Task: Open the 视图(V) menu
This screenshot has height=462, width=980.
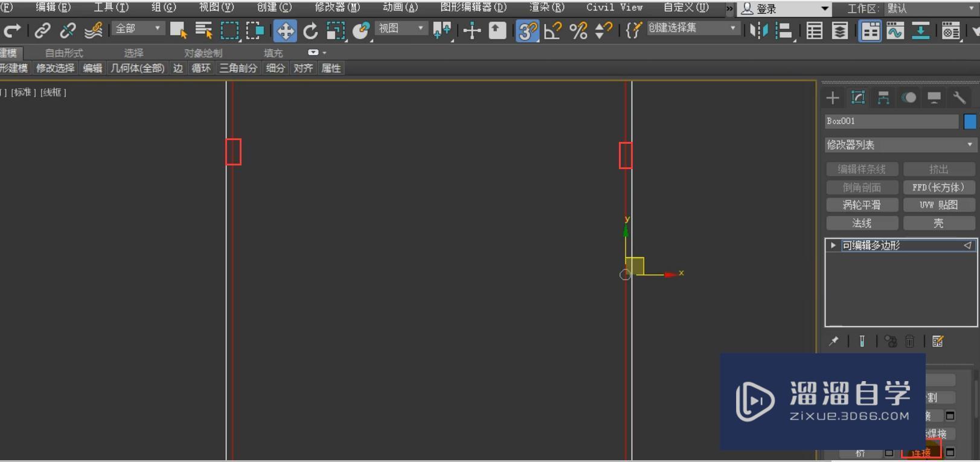Action: point(217,8)
